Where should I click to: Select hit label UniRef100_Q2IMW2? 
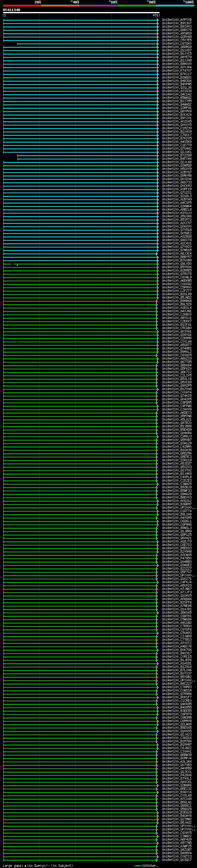point(176,819)
